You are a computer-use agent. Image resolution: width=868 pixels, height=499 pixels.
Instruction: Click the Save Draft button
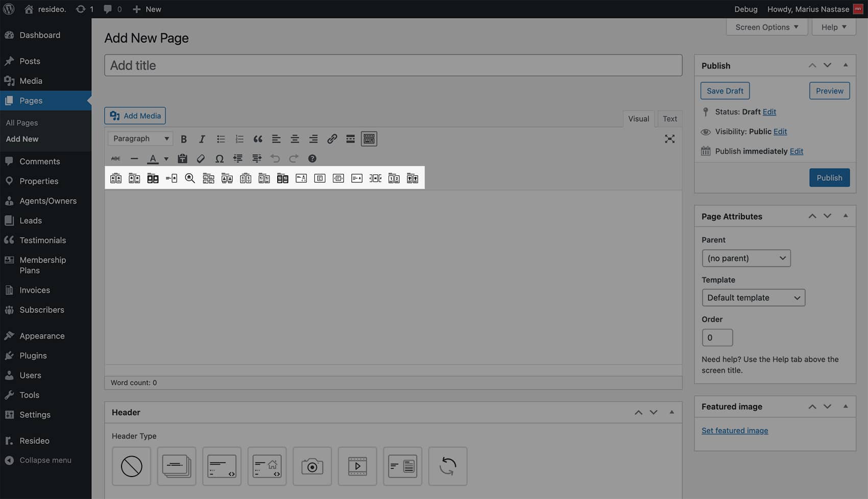tap(725, 91)
